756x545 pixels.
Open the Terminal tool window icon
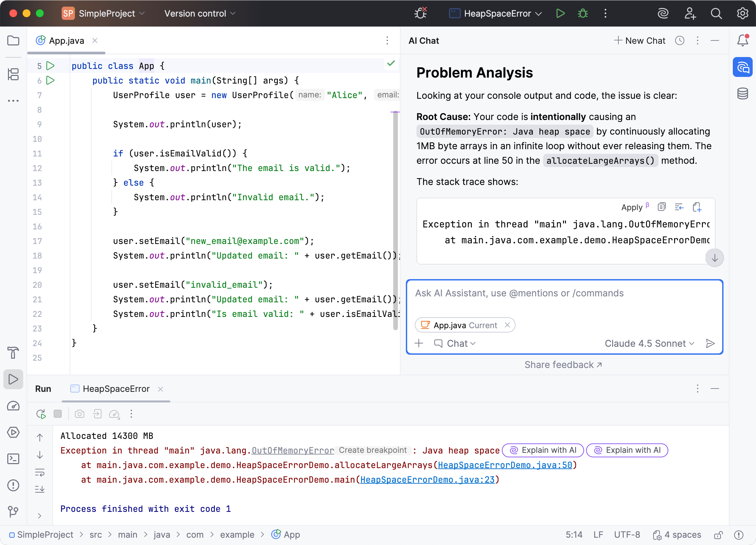pos(13,459)
